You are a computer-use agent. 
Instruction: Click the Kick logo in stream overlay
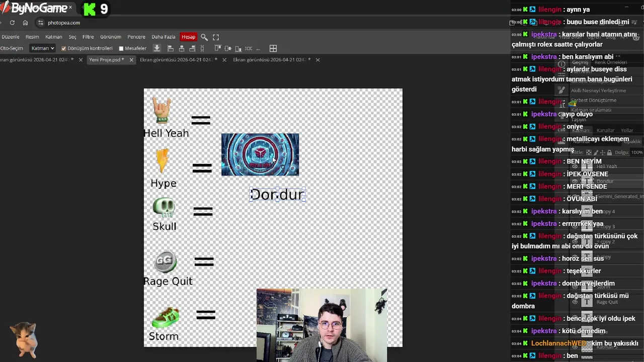pyautogui.click(x=90, y=9)
